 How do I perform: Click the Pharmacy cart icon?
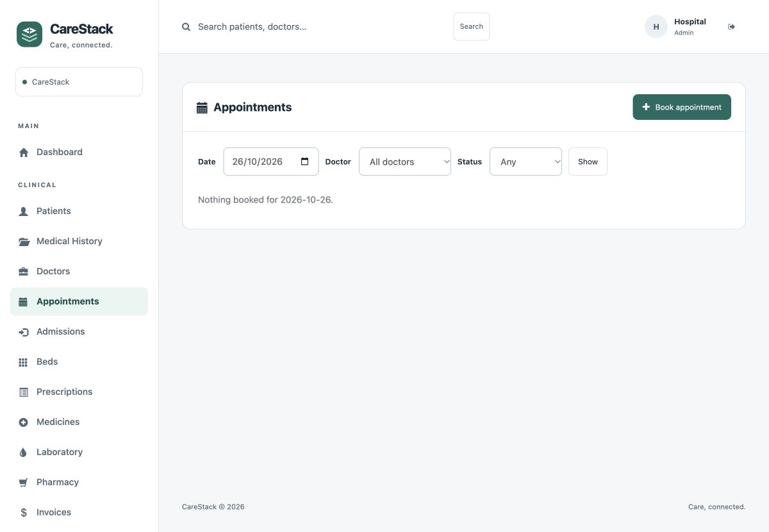tap(24, 483)
